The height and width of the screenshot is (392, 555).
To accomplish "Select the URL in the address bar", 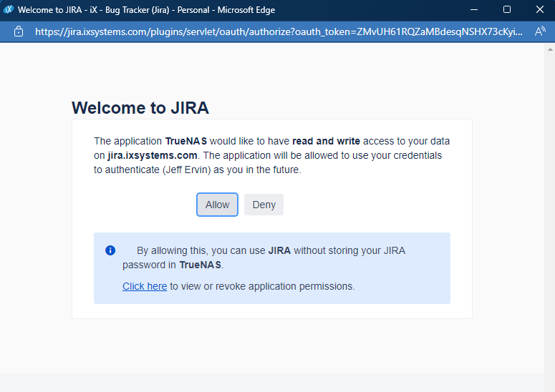I will (279, 31).
